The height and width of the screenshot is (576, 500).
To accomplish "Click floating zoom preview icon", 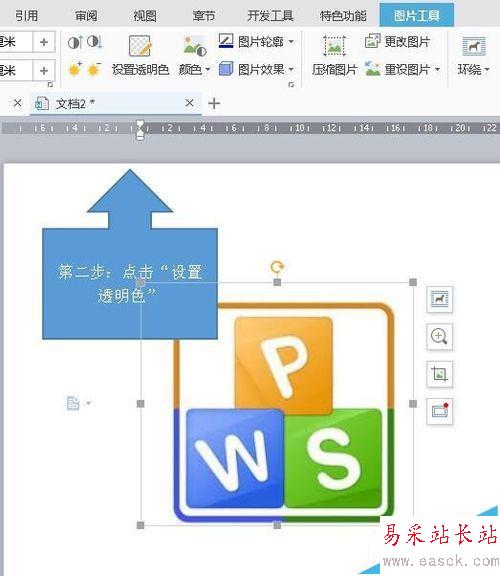I will (x=439, y=336).
